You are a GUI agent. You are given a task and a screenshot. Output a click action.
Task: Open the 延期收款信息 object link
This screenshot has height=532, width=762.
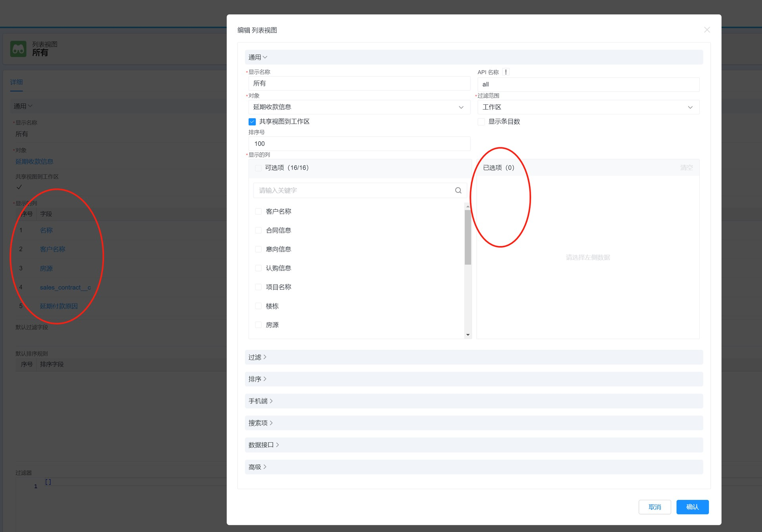pyautogui.click(x=34, y=162)
